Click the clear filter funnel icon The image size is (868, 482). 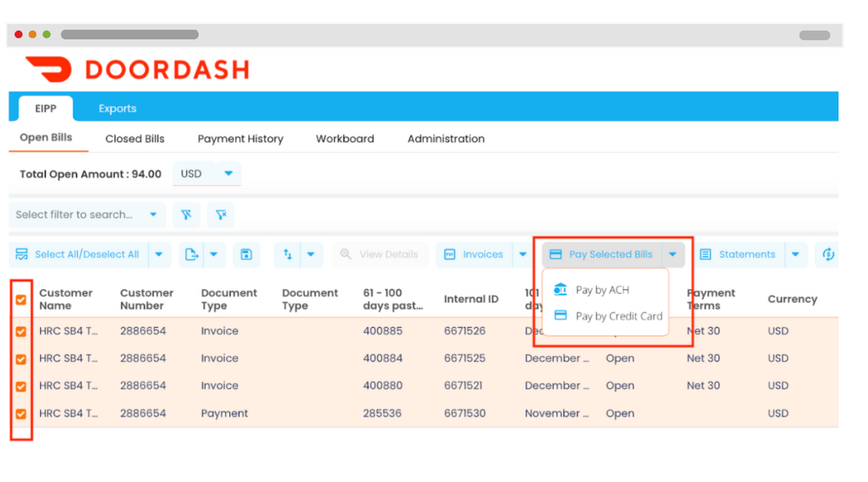[221, 214]
